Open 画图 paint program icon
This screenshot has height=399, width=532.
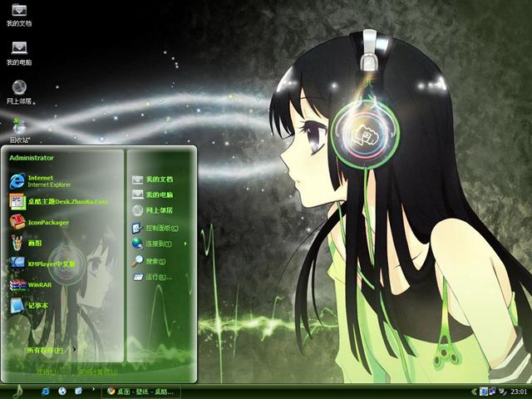coord(17,243)
